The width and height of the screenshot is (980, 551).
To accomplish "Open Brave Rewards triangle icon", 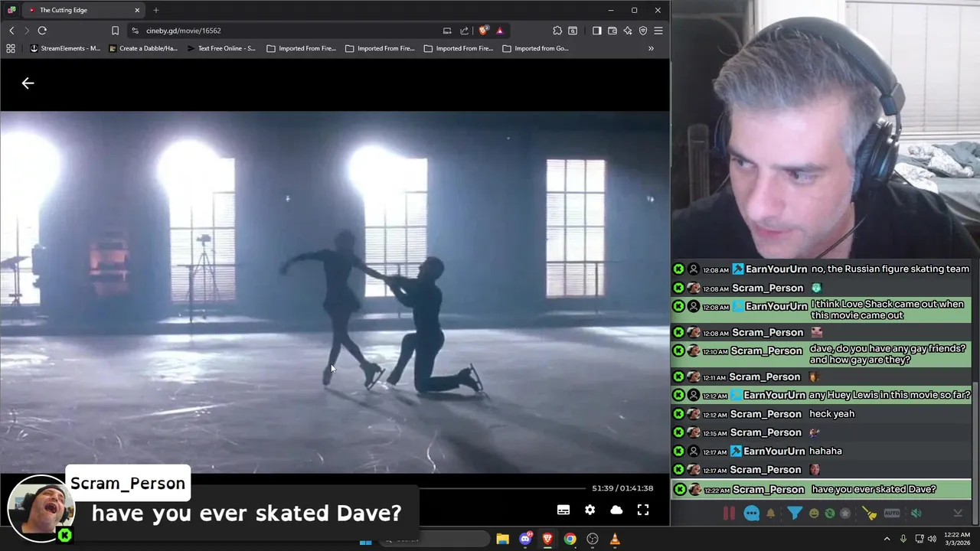I will [x=499, y=31].
